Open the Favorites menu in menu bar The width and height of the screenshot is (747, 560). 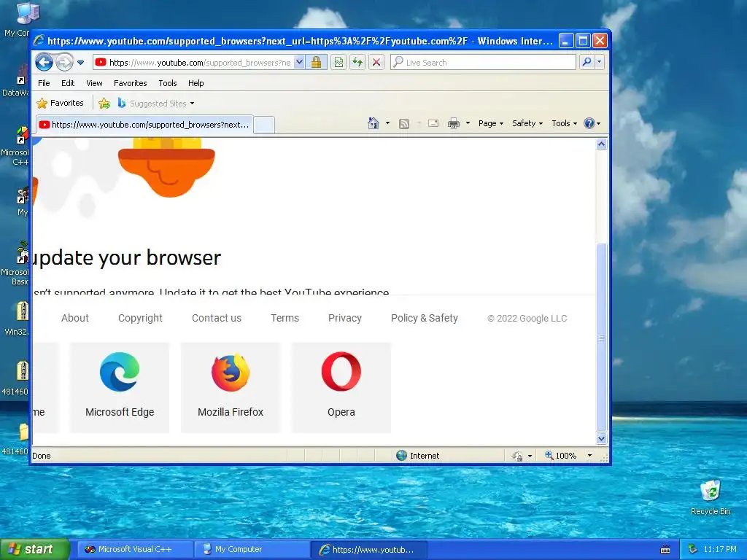point(130,83)
